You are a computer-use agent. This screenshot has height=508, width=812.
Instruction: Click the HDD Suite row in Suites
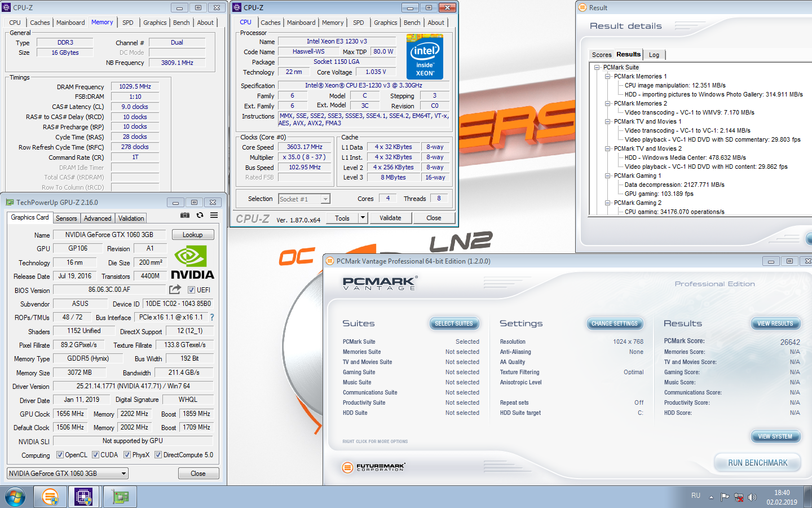(x=411, y=413)
